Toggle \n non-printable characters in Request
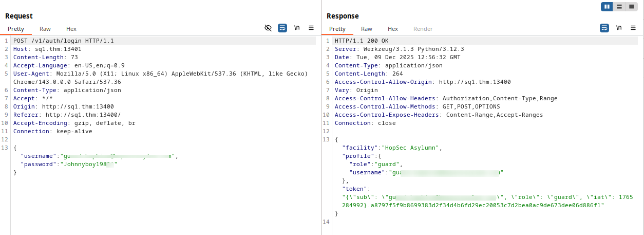The width and height of the screenshot is (644, 235). point(297,28)
